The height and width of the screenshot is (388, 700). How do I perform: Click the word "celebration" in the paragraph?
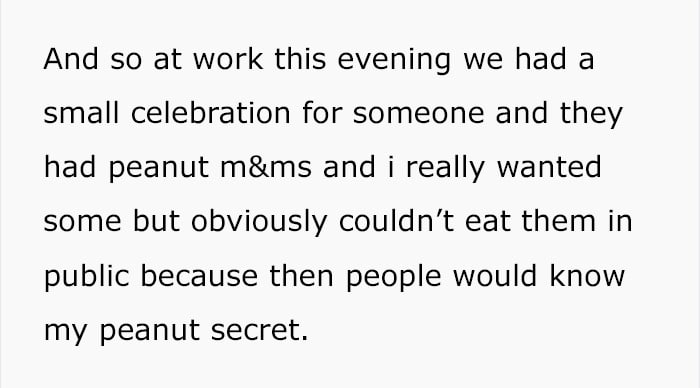[x=211, y=113]
